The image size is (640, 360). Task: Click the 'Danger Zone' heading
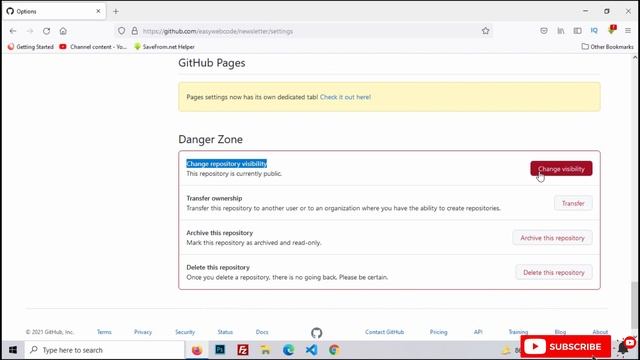click(x=210, y=139)
